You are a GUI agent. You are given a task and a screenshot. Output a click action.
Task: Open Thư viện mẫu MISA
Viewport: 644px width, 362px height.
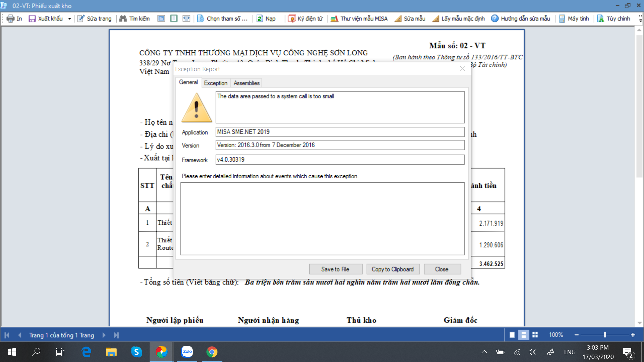pos(359,19)
